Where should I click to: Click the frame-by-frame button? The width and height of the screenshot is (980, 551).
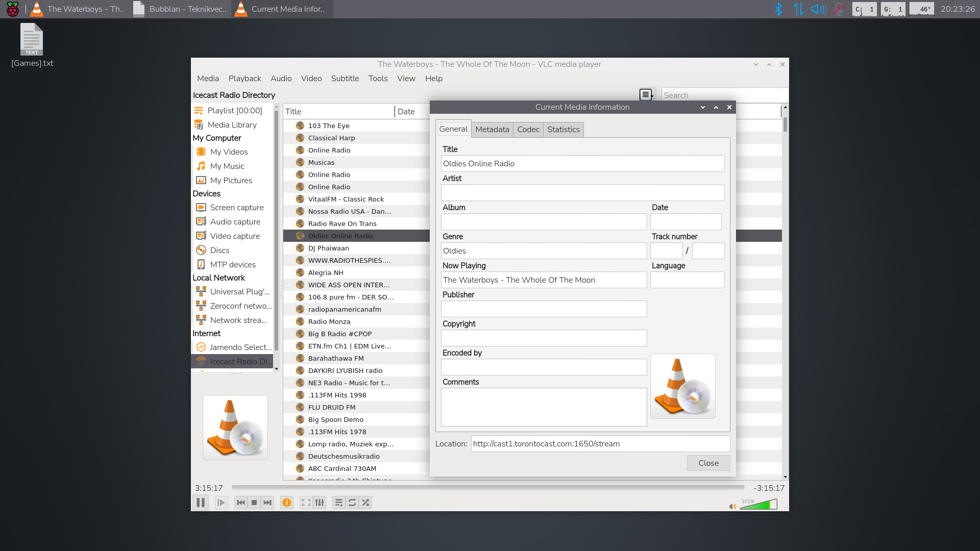[221, 503]
